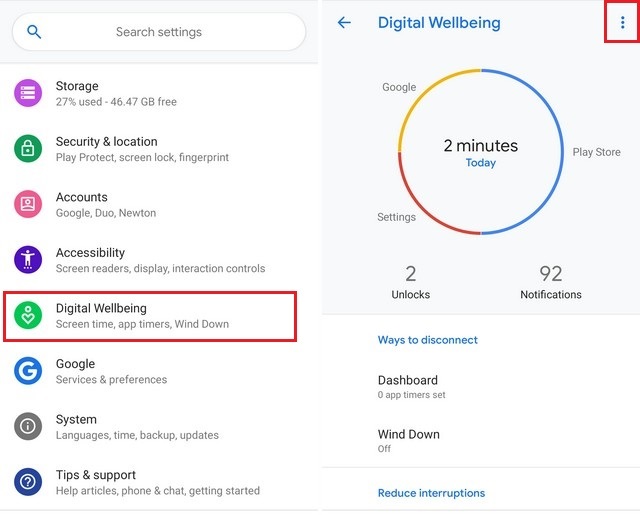Viewport: 640px width, 515px height.
Task: Tap the Tips & support question icon
Action: coord(28,482)
